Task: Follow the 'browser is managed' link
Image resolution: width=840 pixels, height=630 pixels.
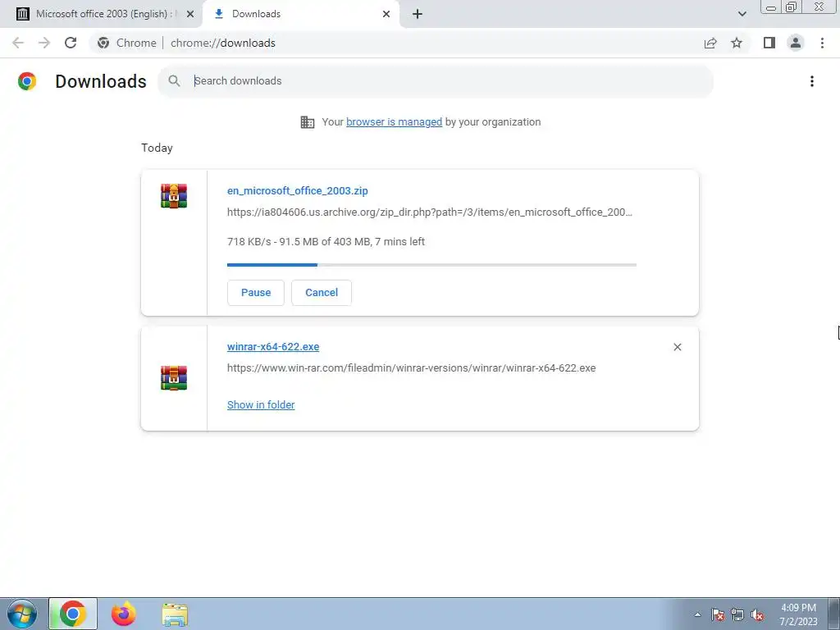Action: [x=395, y=122]
